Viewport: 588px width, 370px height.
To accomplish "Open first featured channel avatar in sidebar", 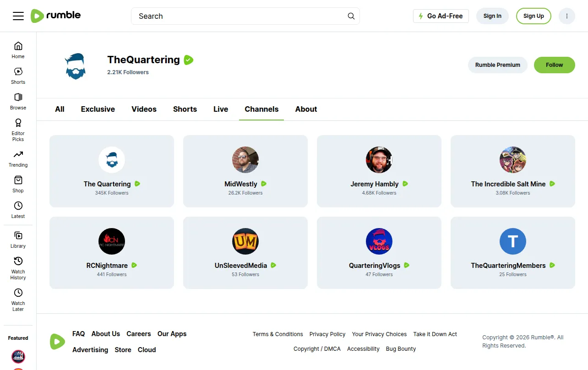I will point(18,356).
